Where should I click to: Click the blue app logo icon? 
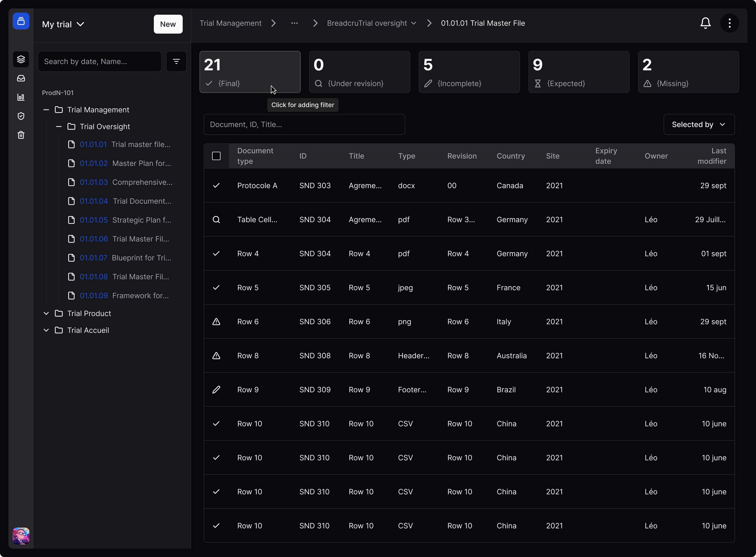click(x=21, y=21)
